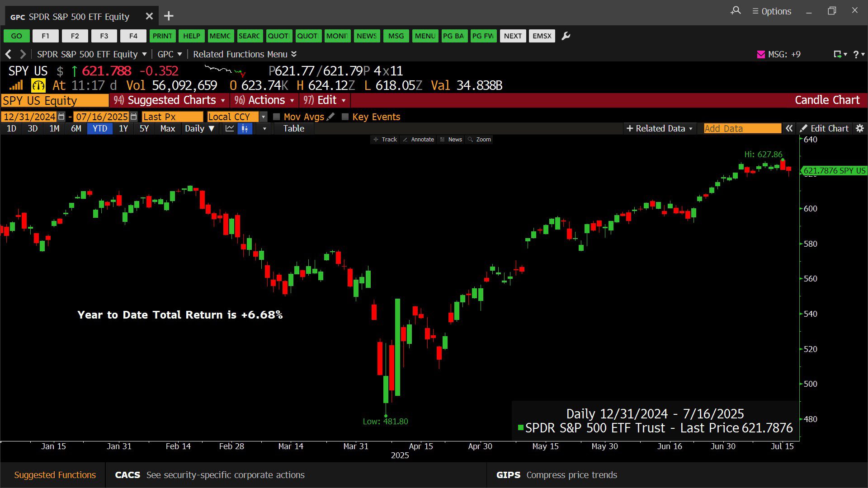Viewport: 868px width, 488px height.
Task: Click the SPY US Equity security field
Action: tap(55, 101)
